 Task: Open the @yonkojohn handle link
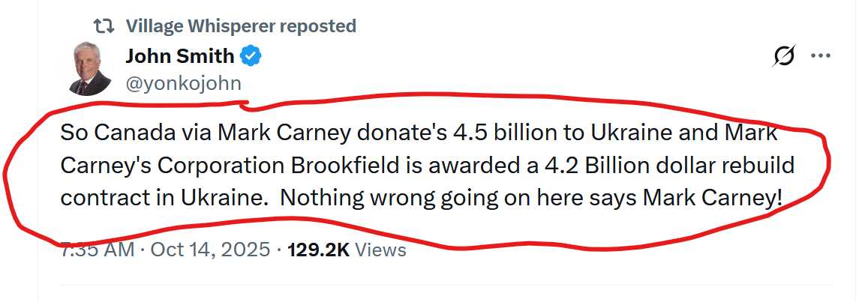[183, 82]
